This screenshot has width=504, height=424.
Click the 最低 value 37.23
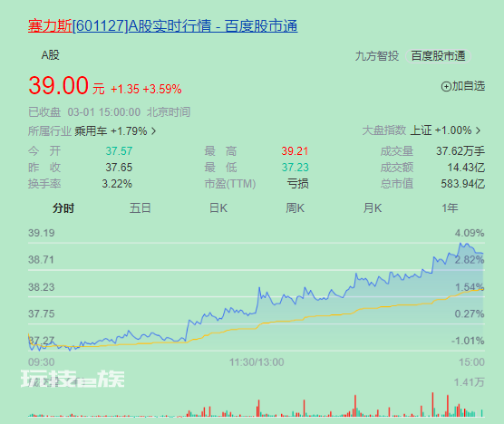pos(296,168)
